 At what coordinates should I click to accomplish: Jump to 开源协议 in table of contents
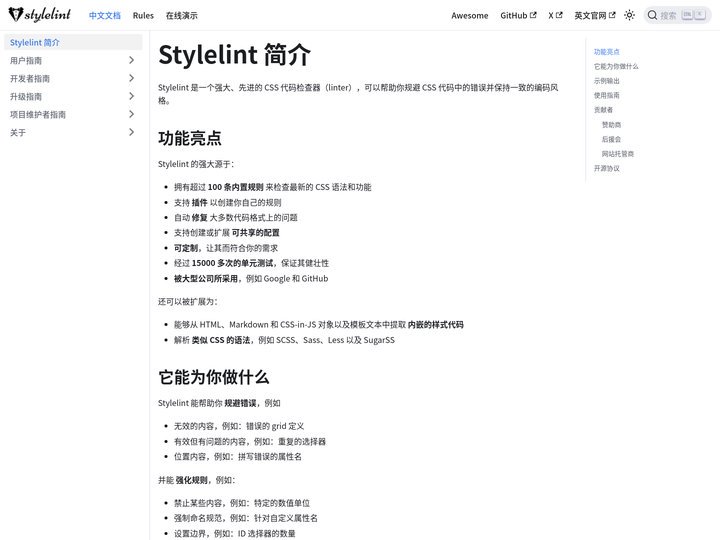(607, 168)
